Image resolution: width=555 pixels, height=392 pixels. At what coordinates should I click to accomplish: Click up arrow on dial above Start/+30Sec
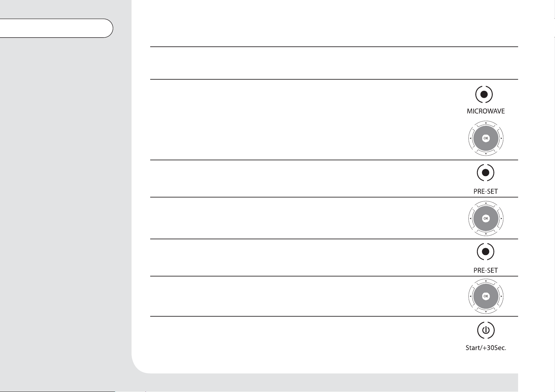click(486, 281)
